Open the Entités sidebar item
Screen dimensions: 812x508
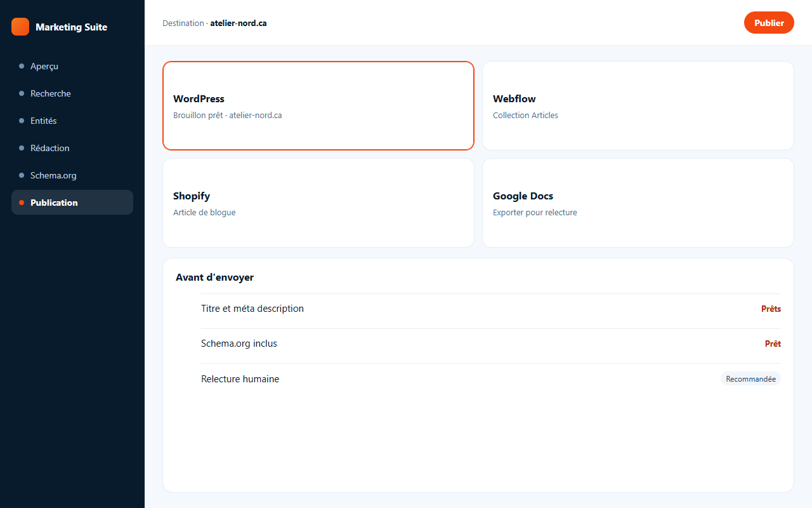pyautogui.click(x=72, y=121)
